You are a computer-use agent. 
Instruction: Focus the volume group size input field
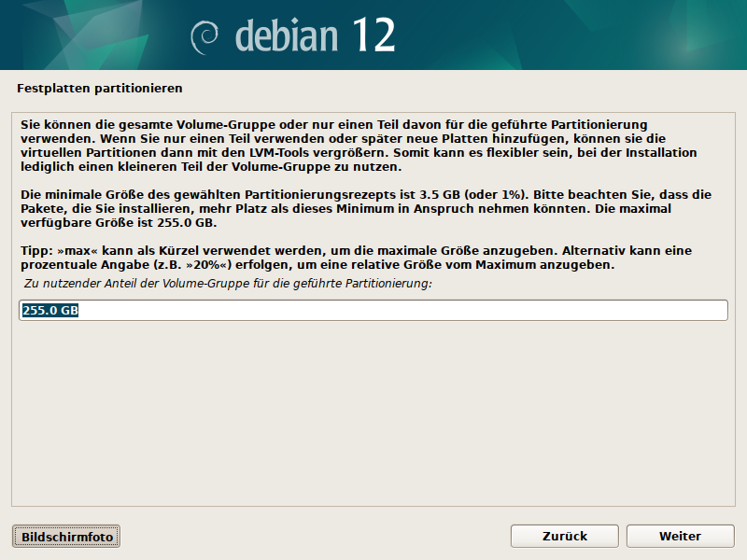(x=373, y=311)
